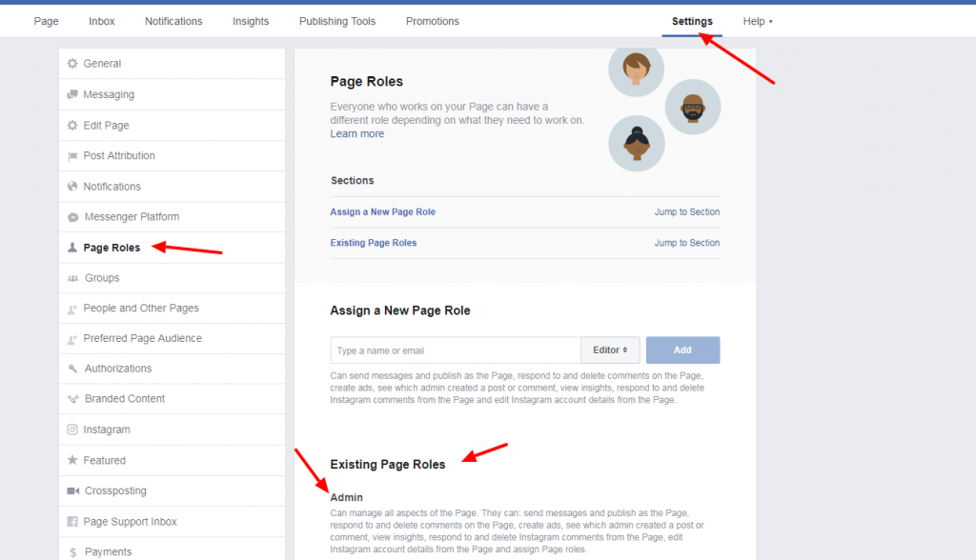Open the Groups settings label
The image size is (976, 560).
[x=102, y=278]
